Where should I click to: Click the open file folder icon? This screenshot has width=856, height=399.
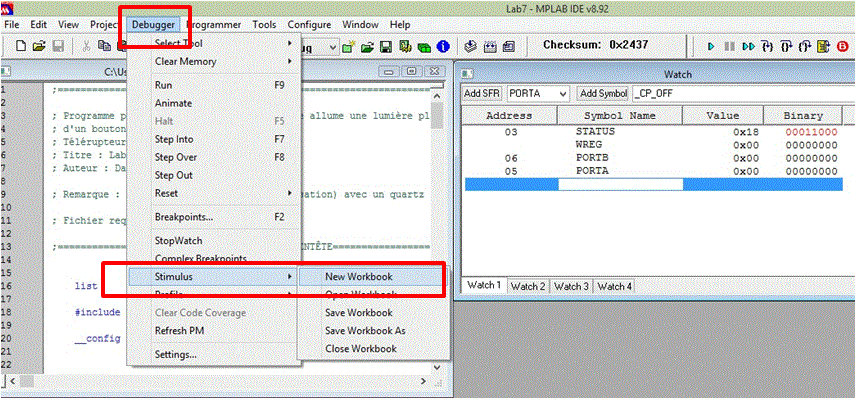pyautogui.click(x=39, y=47)
